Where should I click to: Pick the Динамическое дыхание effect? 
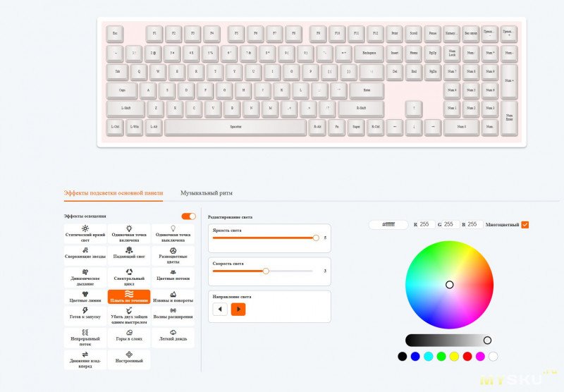[85, 276]
